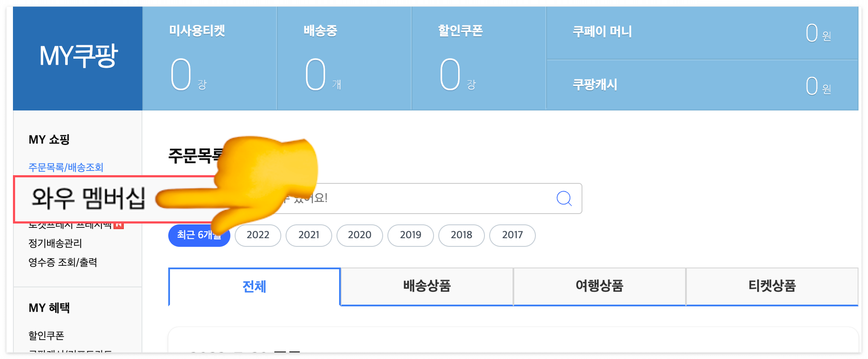Select the 2019 year filter

(x=410, y=235)
